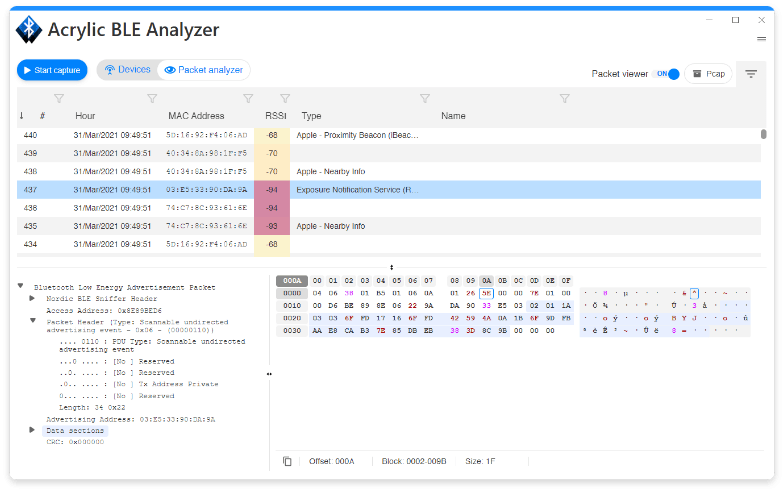
Task: Click the Size: 1F status text
Action: pos(480,461)
